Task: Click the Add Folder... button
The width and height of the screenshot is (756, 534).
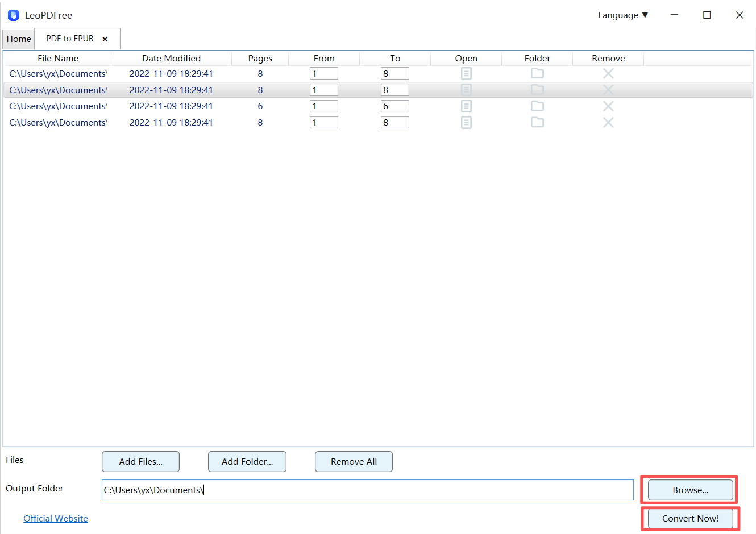Action: click(x=247, y=462)
